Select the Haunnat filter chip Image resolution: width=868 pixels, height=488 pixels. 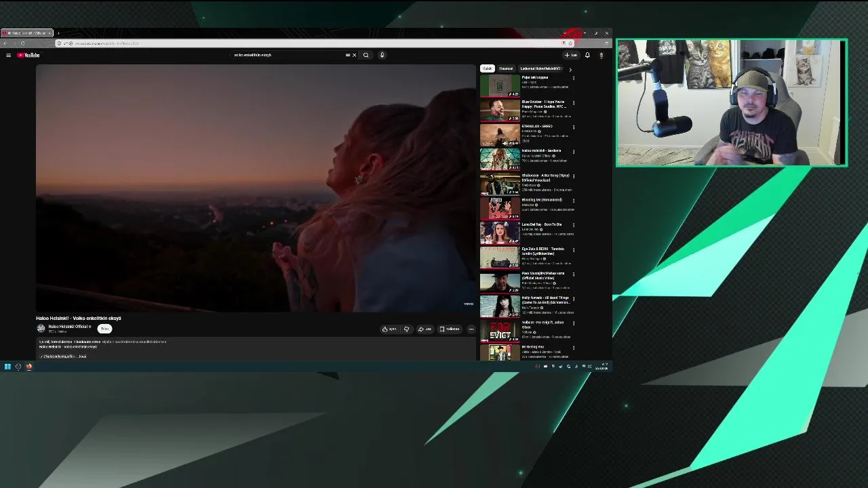click(506, 68)
